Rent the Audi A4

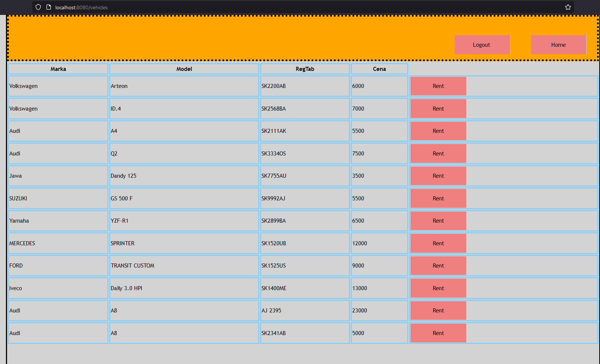[438, 131]
